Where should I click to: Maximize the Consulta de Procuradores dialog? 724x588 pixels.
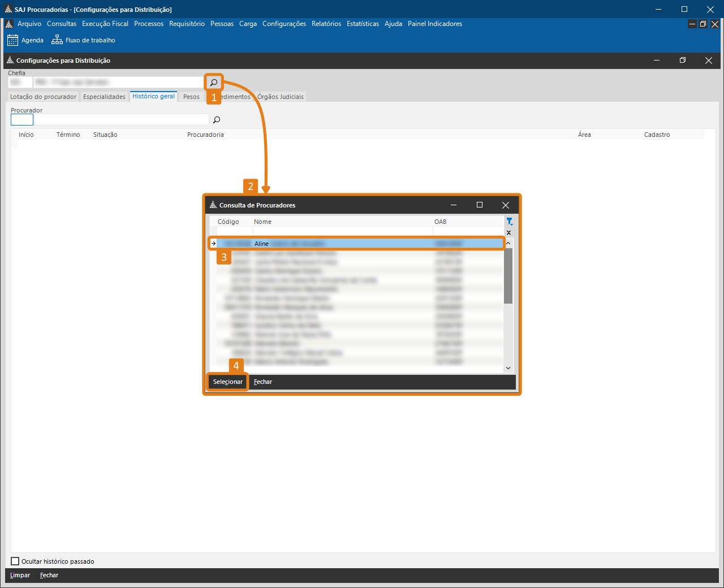[480, 205]
